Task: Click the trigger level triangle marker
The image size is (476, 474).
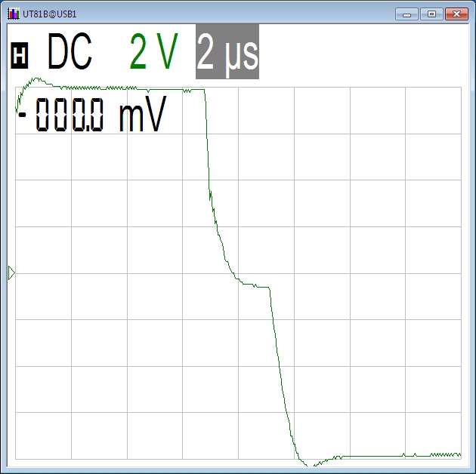Action: [x=11, y=272]
